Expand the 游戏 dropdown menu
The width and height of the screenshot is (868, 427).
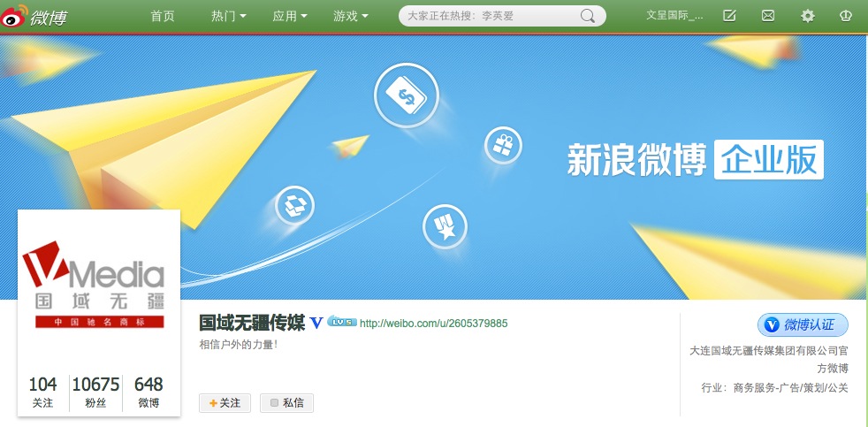click(x=350, y=16)
